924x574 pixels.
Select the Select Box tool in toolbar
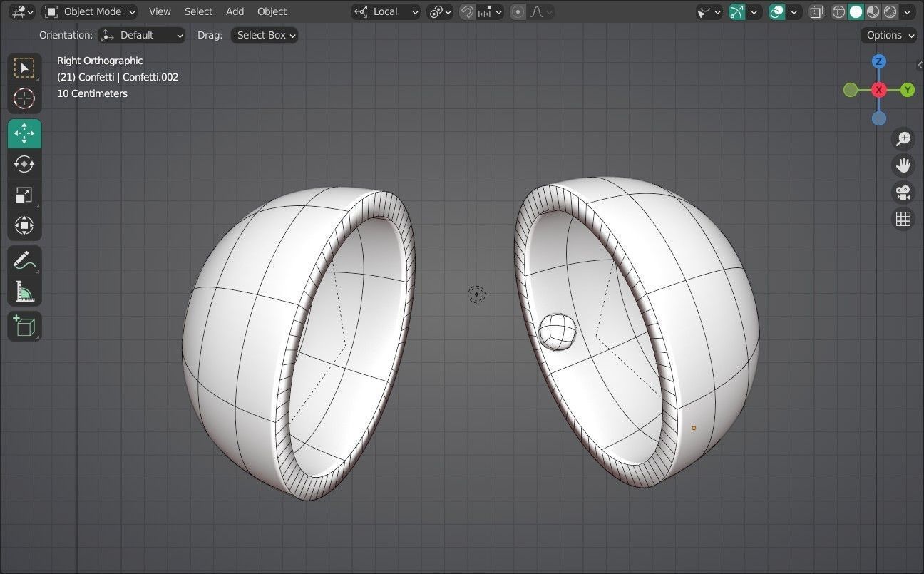[24, 68]
